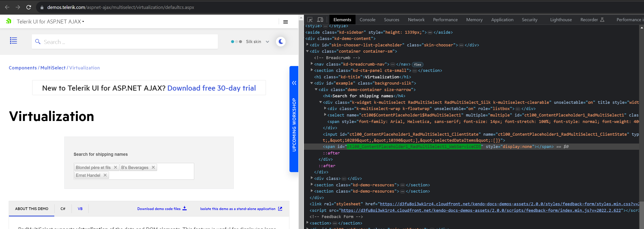View site security lock info
Viewport: 644px width, 229px height.
[x=42, y=8]
